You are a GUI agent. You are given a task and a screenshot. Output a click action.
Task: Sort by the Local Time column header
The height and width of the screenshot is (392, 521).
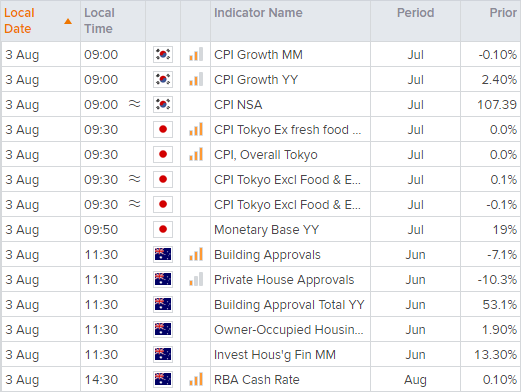(x=99, y=21)
